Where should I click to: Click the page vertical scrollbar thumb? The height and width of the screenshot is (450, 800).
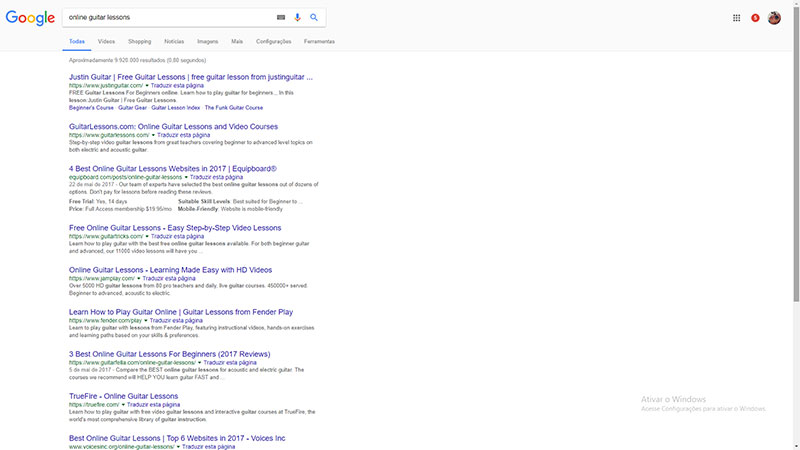point(796,153)
